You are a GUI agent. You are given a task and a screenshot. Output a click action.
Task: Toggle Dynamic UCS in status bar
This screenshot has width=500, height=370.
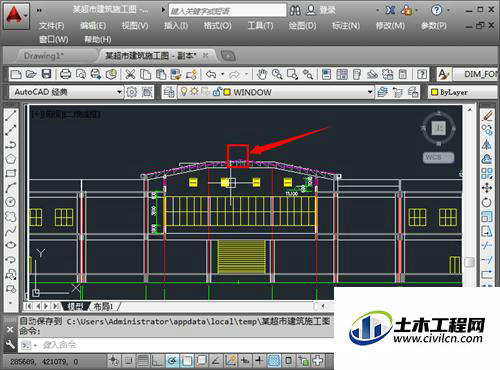(x=230, y=361)
